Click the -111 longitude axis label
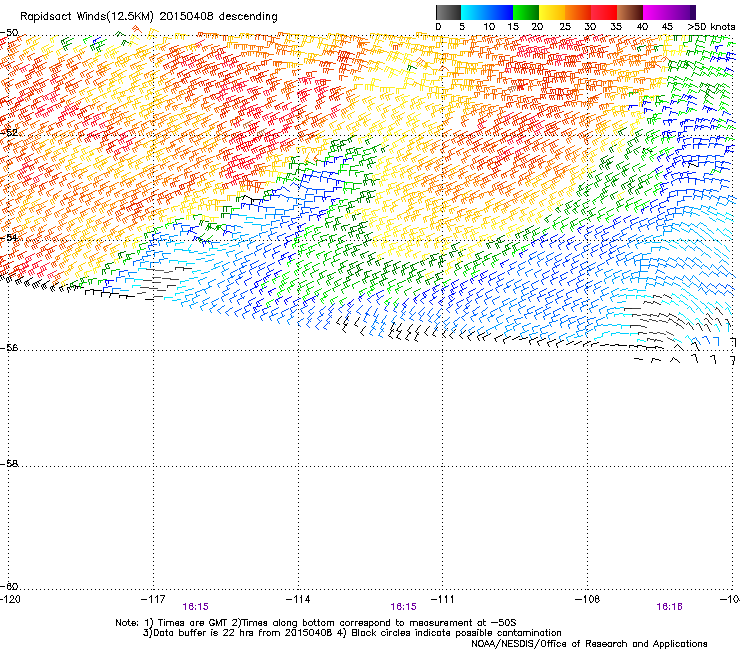Image resolution: width=740 pixels, height=650 pixels. click(x=442, y=599)
